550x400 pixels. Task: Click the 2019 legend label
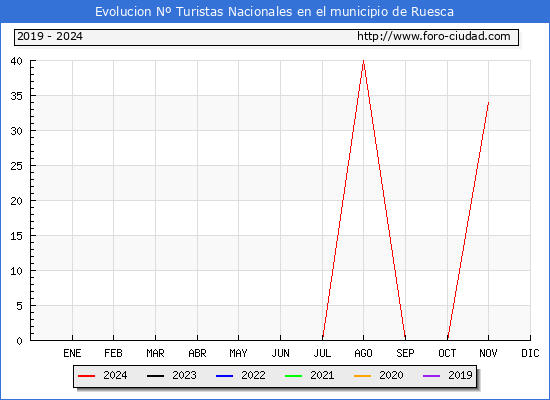coord(460,375)
